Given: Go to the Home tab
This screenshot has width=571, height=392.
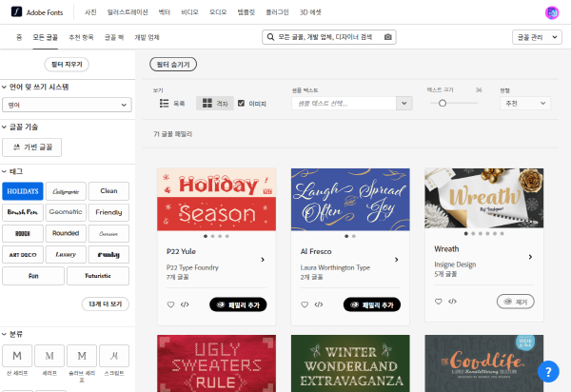Looking at the screenshot, I should coord(19,37).
